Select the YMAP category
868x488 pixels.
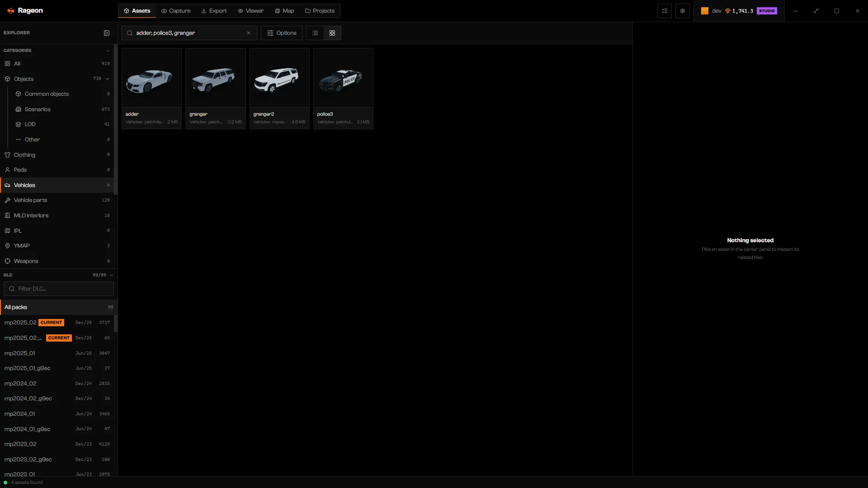[57, 246]
